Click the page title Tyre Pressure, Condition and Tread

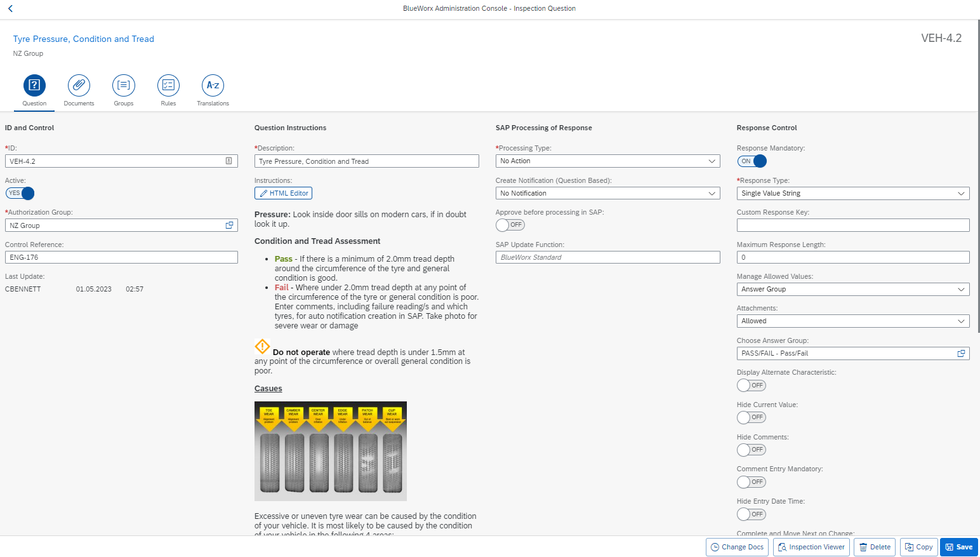pyautogui.click(x=84, y=39)
